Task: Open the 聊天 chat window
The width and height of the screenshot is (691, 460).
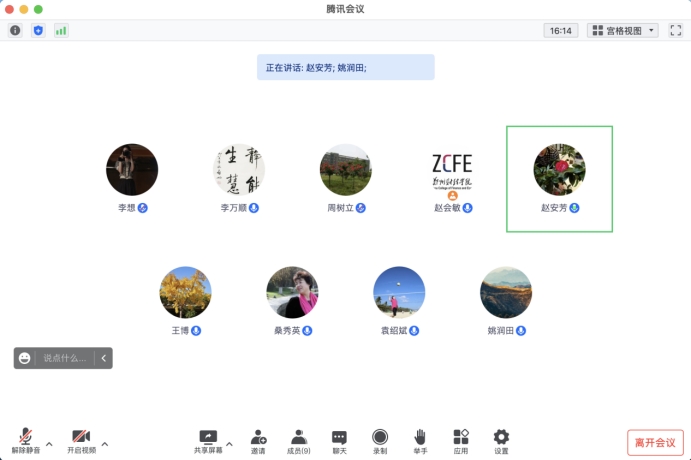Action: [x=339, y=441]
